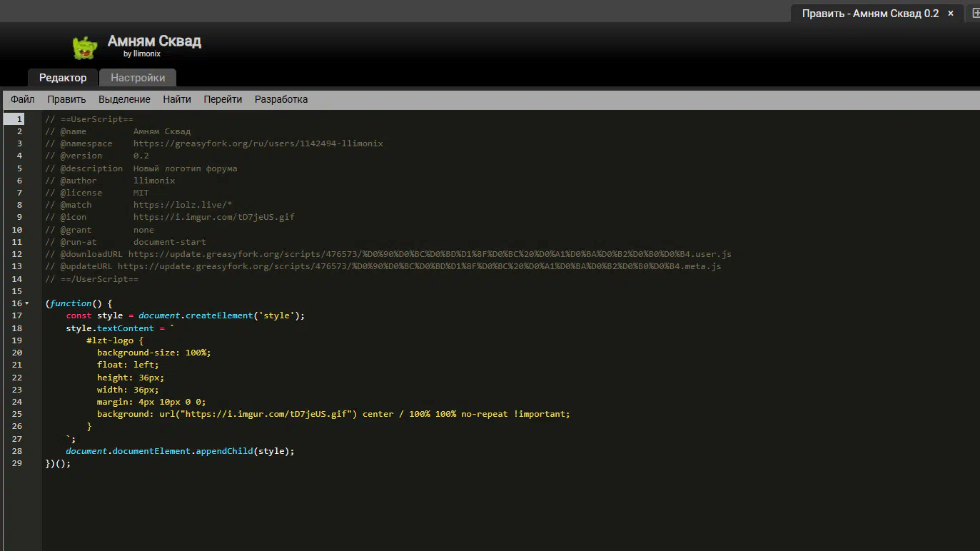Click line number 25 in the gutter
Screen dimensions: 980x551
[17, 414]
